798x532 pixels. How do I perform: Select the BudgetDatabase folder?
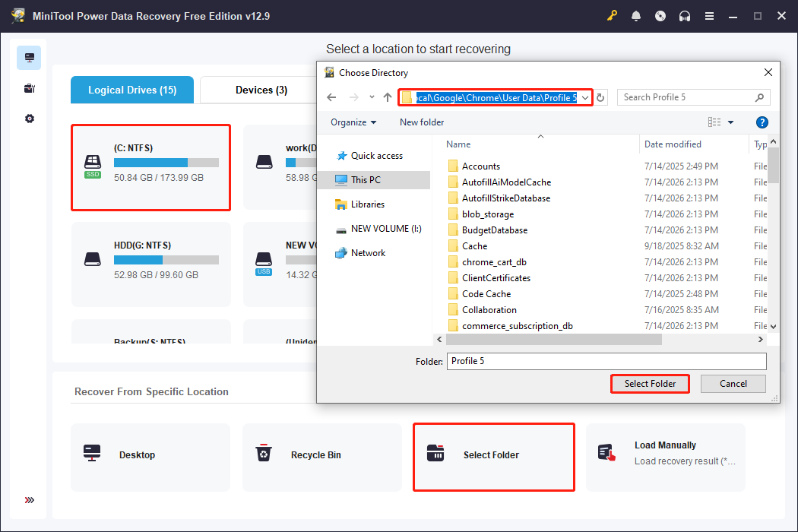click(494, 230)
